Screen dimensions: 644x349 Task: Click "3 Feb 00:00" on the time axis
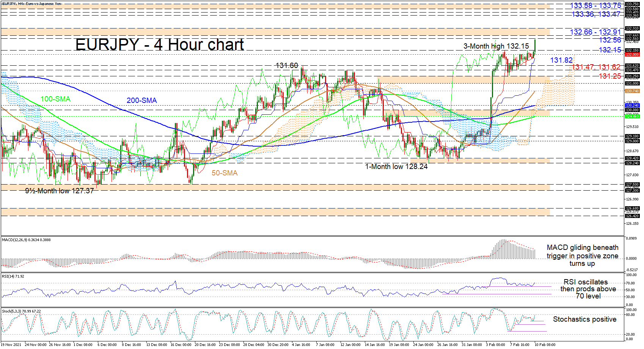click(496, 344)
